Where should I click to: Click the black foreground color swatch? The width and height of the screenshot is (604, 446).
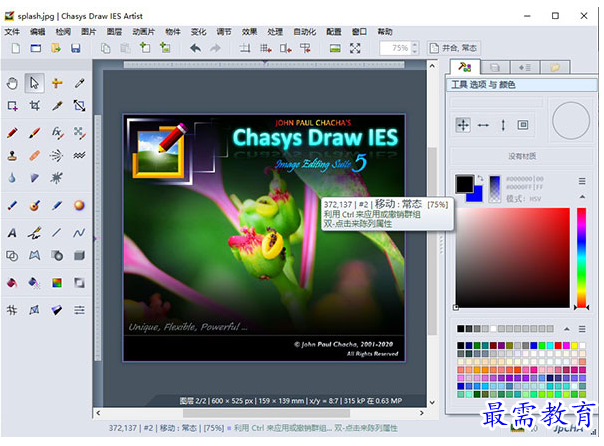coord(464,183)
